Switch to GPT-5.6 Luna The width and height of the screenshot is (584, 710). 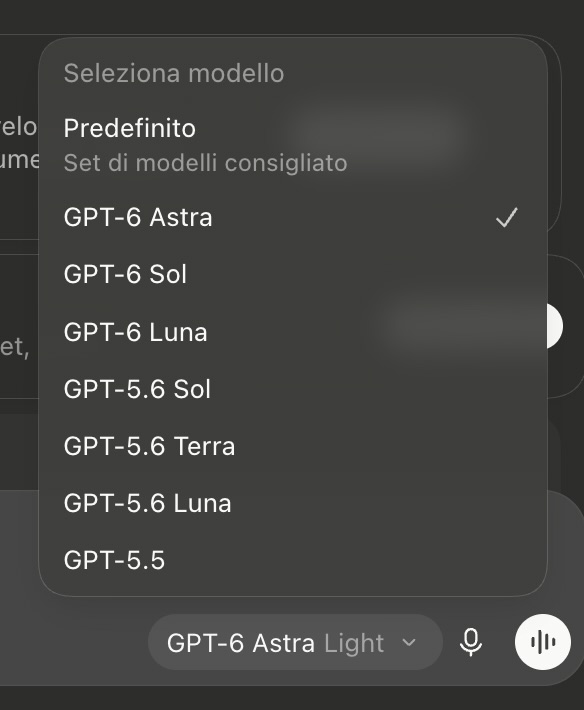point(293,504)
